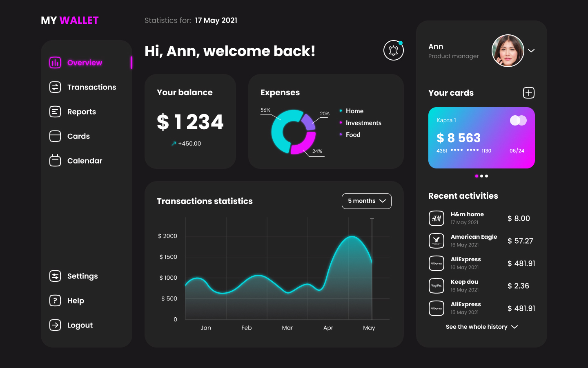This screenshot has height=368, width=588.
Task: Open the Reports menu item
Action: (x=81, y=112)
